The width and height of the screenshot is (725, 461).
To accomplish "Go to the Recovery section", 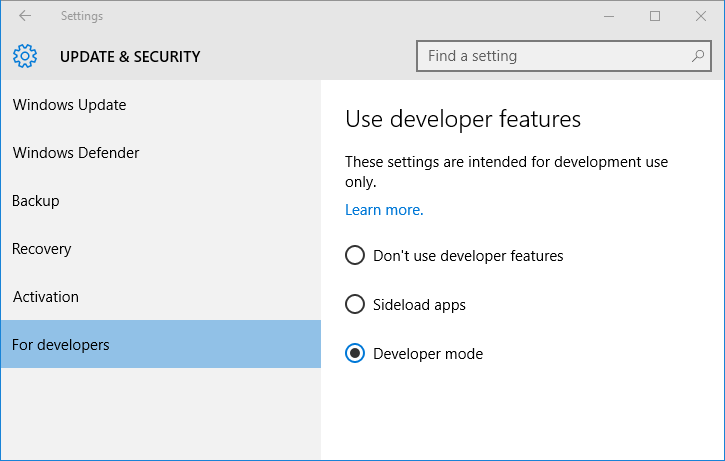I will point(160,249).
